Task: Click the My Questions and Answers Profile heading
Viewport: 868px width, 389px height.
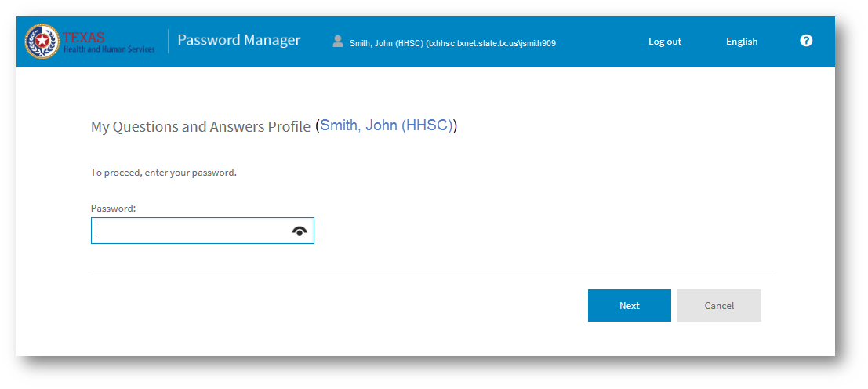Action: [201, 127]
